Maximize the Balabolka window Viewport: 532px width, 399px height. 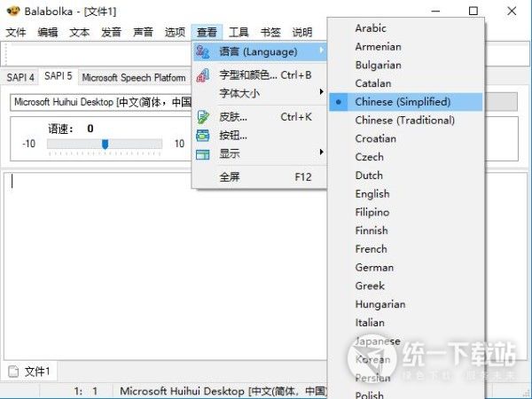[x=473, y=11]
